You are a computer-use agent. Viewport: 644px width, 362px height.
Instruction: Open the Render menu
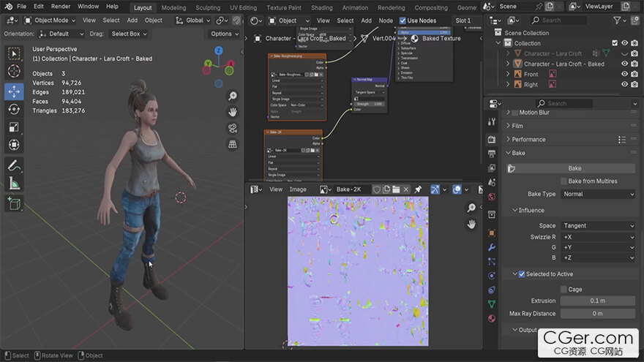(61, 7)
